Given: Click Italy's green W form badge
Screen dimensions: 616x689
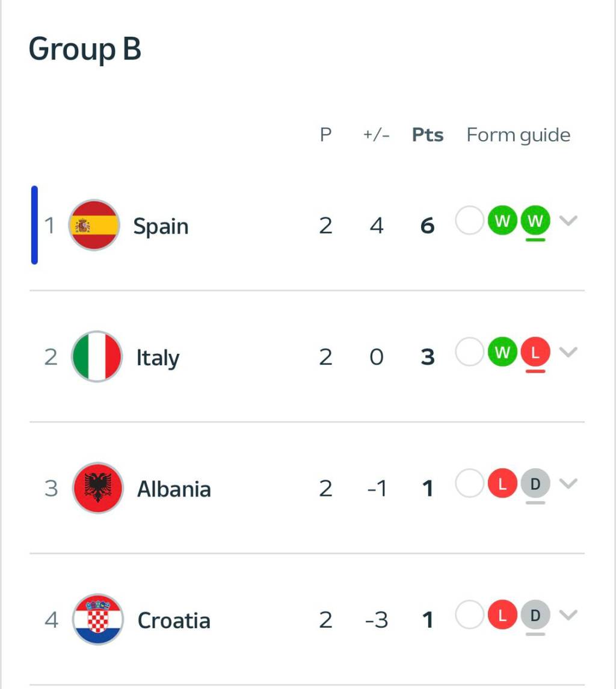Looking at the screenshot, I should (502, 353).
